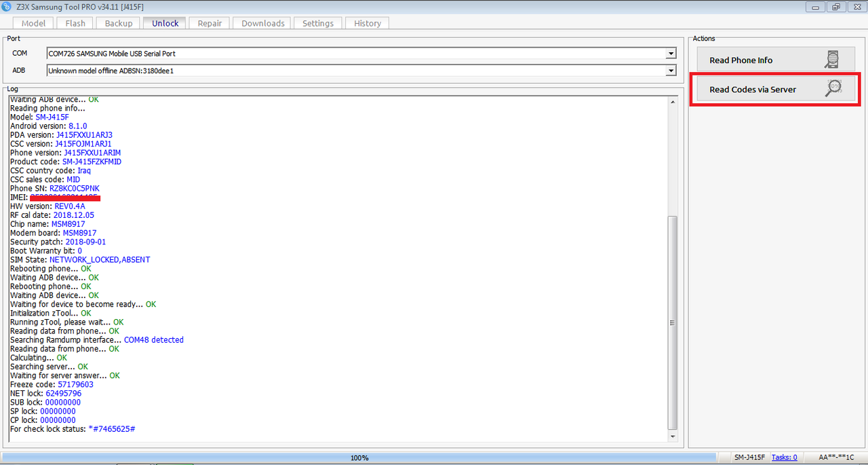Image resolution: width=868 pixels, height=465 pixels.
Task: Minimize the Z3X Samsung Tool window
Action: pyautogui.click(x=816, y=7)
